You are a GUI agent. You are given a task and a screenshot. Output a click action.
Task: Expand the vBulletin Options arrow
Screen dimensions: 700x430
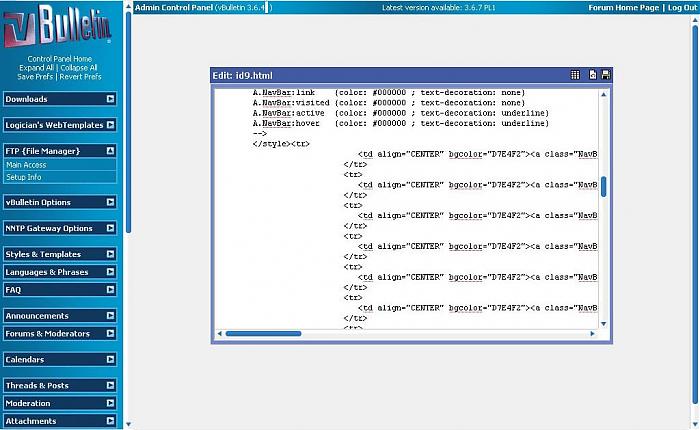pos(110,202)
